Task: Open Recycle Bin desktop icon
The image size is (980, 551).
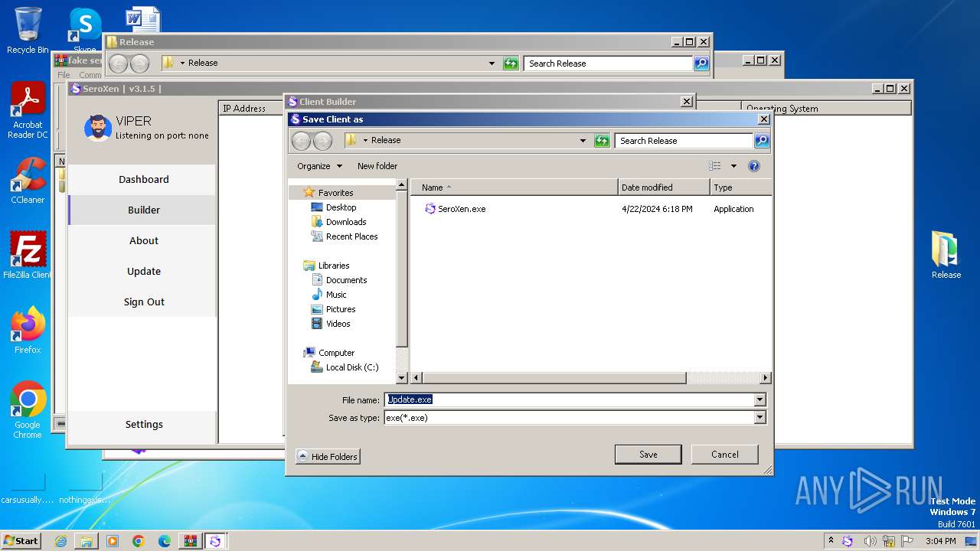Action: (x=28, y=31)
